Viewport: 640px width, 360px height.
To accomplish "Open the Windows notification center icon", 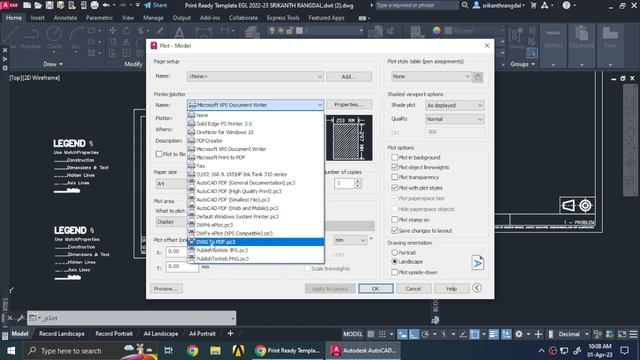I will tap(624, 351).
